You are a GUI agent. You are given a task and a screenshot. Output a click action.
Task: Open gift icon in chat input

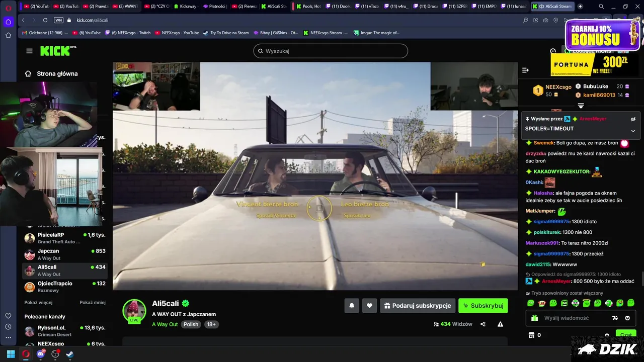(535, 318)
